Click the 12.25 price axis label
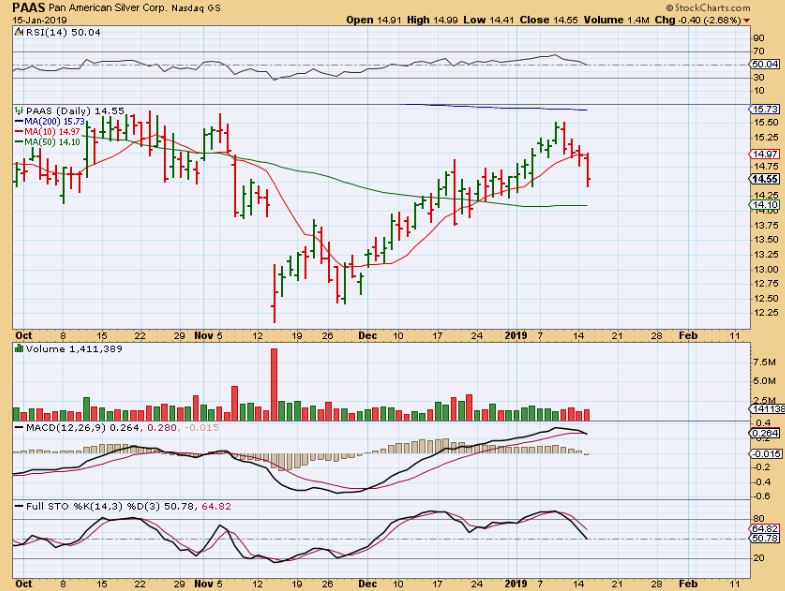Screen dimensions: 785x591 [765, 313]
